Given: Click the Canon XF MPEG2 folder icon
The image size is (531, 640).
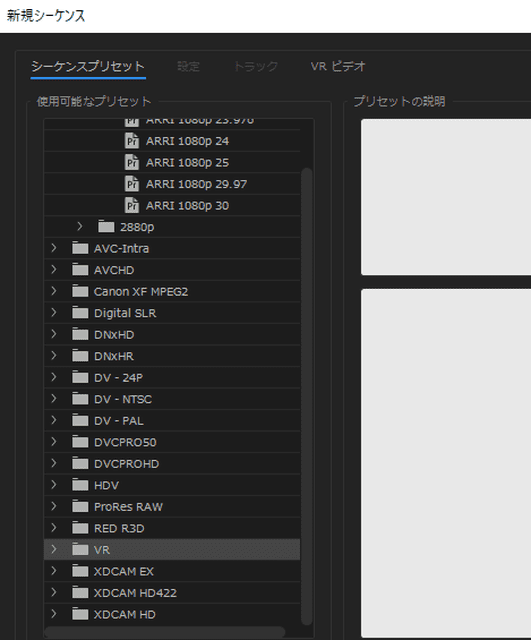Looking at the screenshot, I should (80, 291).
